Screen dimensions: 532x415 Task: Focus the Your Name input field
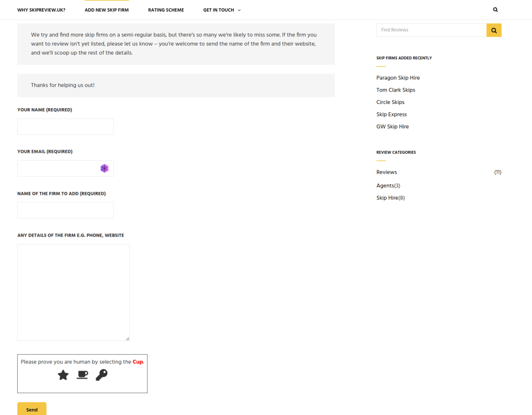[65, 127]
